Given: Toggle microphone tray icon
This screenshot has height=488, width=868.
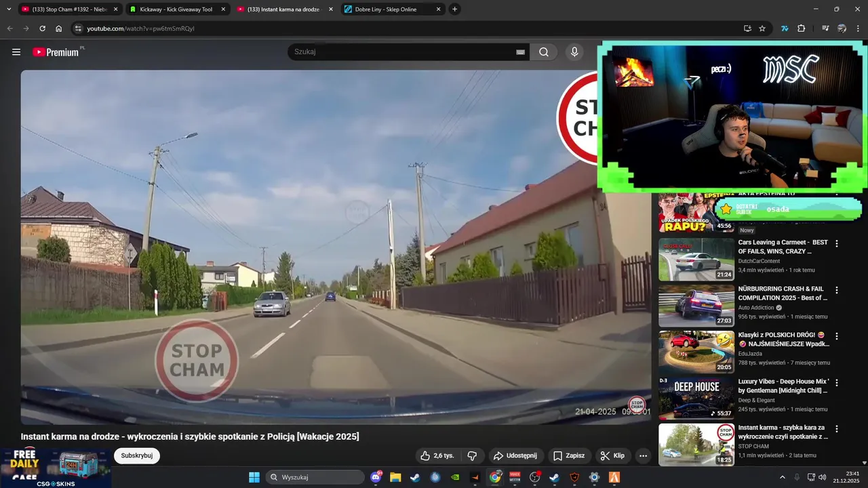Looking at the screenshot, I should click(x=796, y=477).
